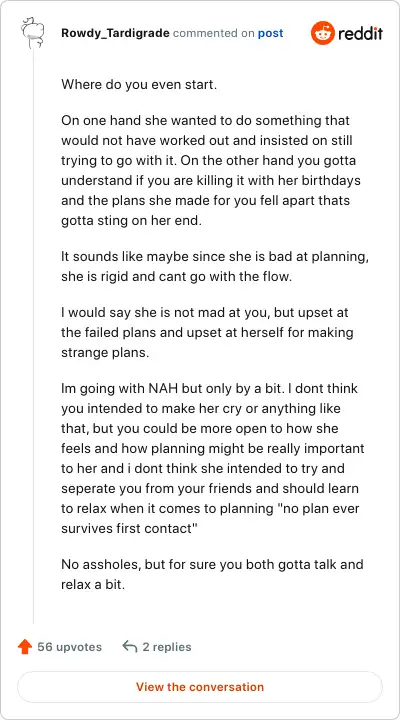Click the "Where do you even start." line
400x720 pixels.
coord(139,85)
